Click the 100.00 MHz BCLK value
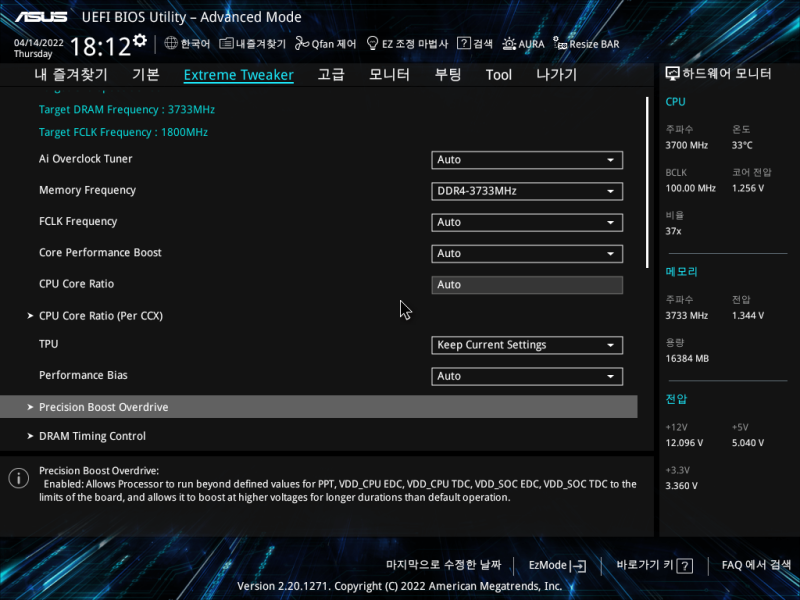 pyautogui.click(x=690, y=188)
